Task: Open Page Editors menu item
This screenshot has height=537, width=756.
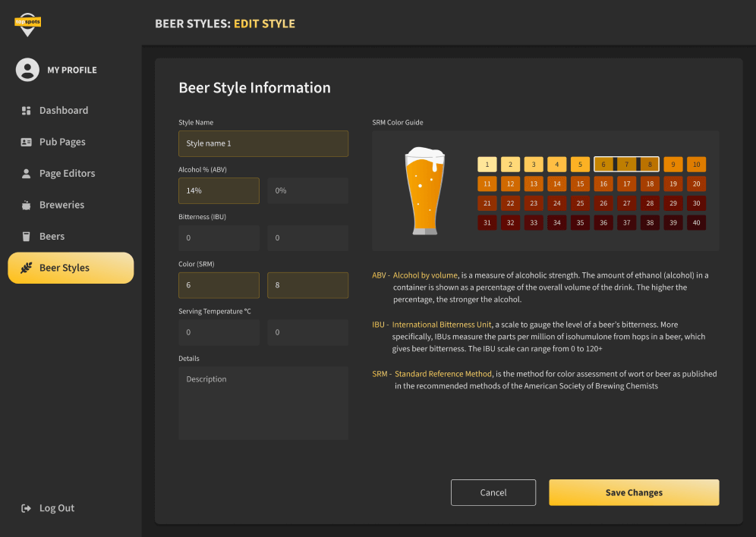Action: [71, 174]
